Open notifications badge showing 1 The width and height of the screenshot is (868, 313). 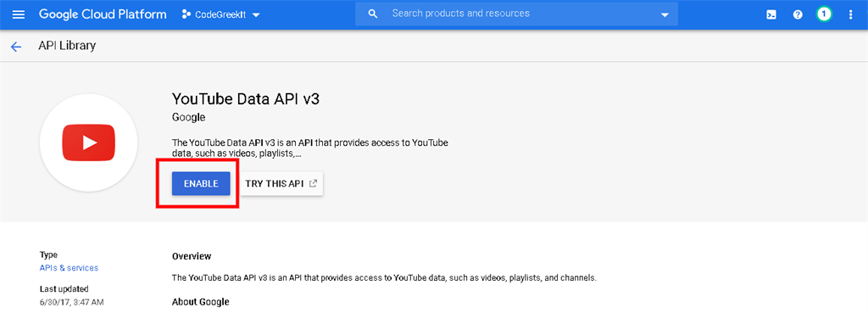click(x=824, y=14)
